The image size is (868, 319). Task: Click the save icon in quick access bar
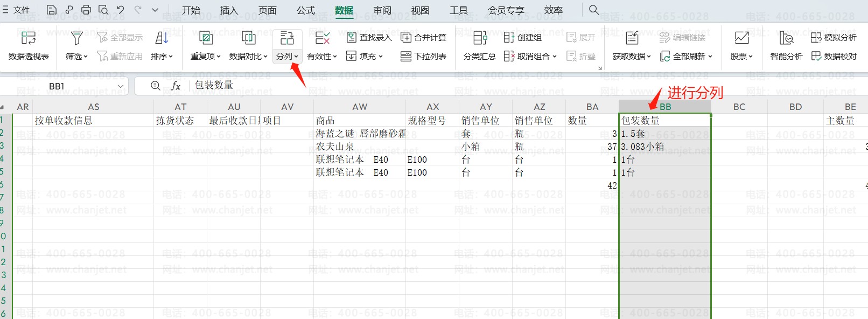51,10
